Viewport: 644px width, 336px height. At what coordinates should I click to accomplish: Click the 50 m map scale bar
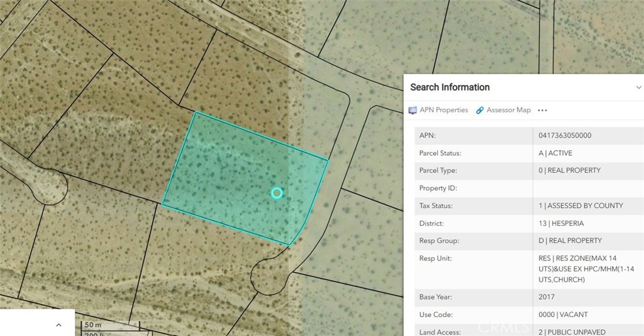pyautogui.click(x=110, y=325)
